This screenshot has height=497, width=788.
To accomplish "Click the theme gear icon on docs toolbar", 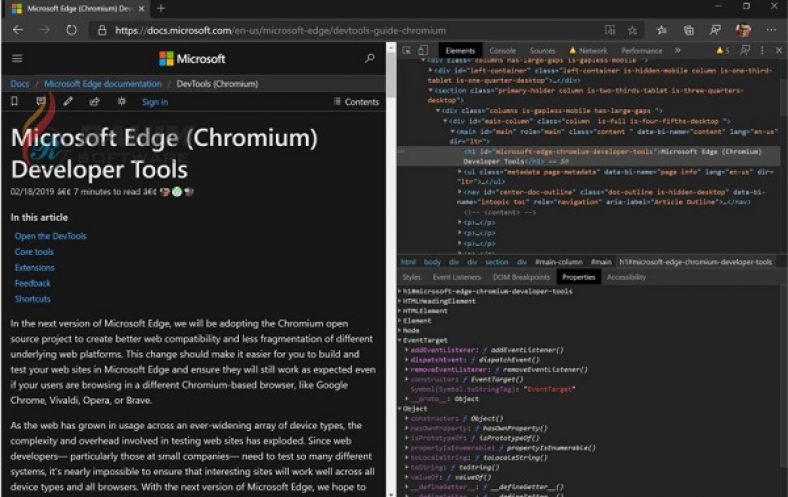I will click(x=122, y=102).
